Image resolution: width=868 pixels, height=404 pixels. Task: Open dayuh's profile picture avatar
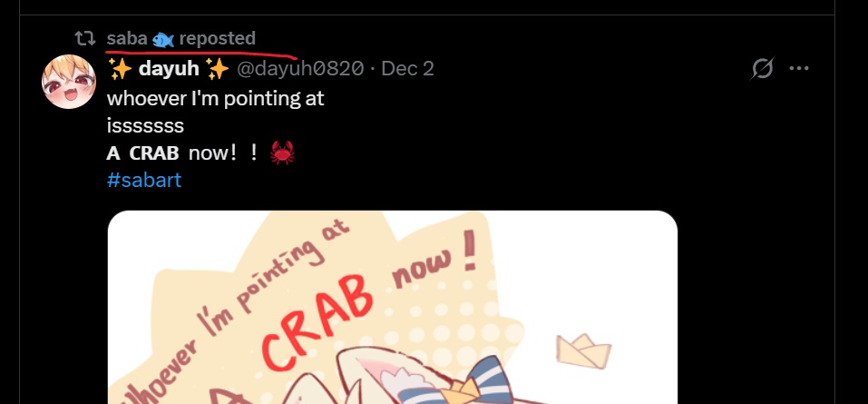pyautogui.click(x=69, y=82)
